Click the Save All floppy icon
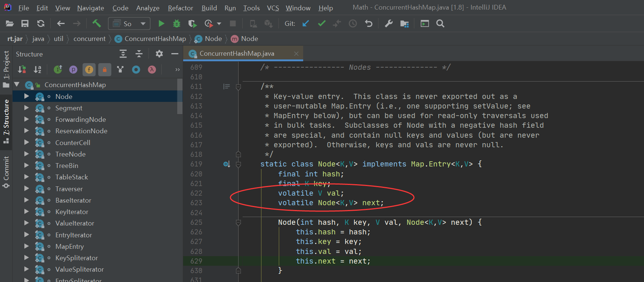 pos(25,24)
